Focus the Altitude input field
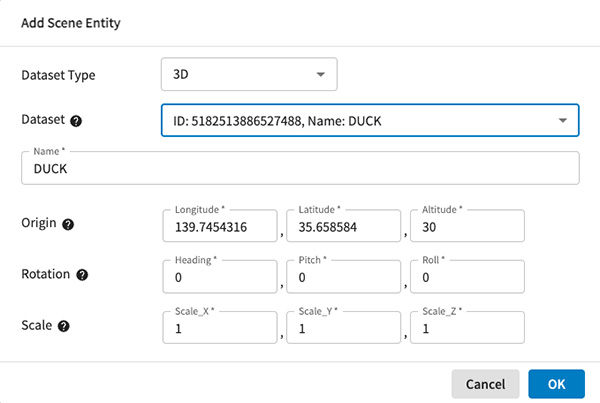Image resolution: width=600 pixels, height=403 pixels. tap(467, 227)
